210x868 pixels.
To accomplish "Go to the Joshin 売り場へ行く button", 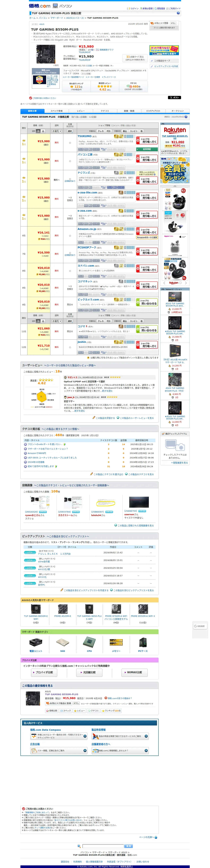I will [147, 345].
